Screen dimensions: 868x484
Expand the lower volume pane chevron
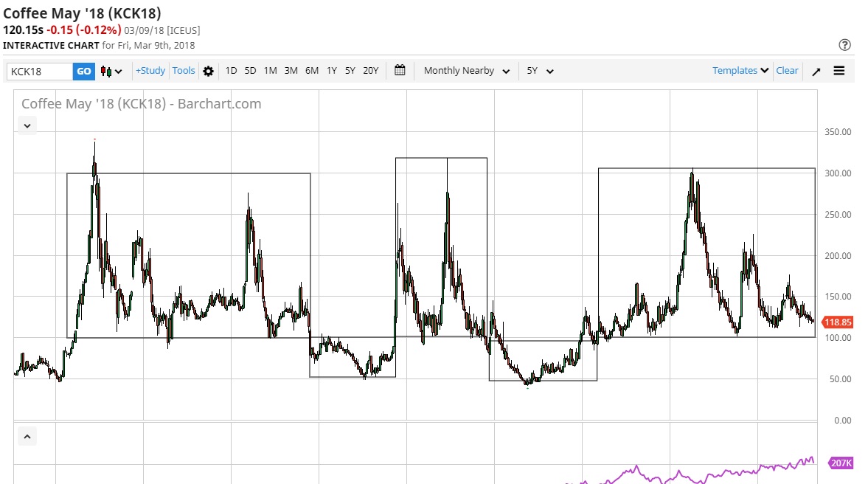pos(27,436)
